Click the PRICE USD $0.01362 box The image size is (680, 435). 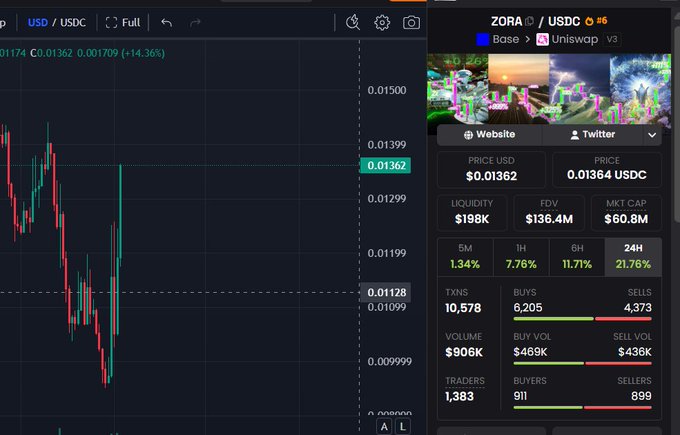click(x=491, y=169)
